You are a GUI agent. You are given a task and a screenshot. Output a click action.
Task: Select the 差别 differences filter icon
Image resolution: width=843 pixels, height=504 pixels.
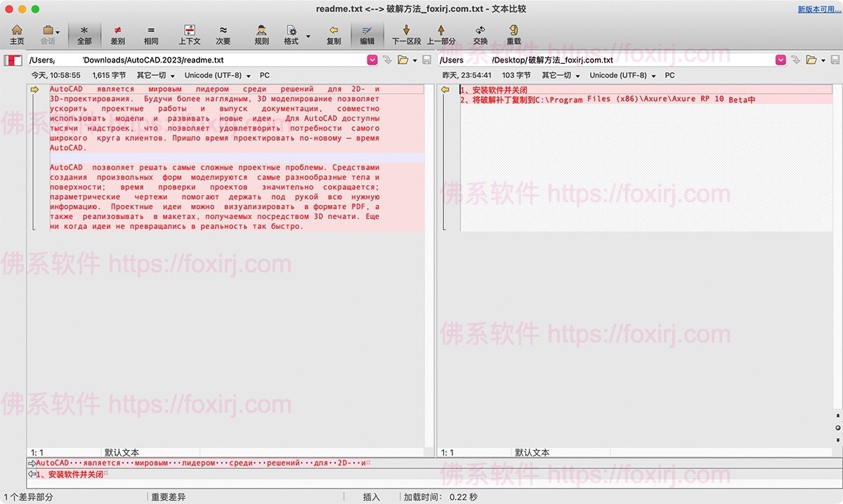point(117,33)
